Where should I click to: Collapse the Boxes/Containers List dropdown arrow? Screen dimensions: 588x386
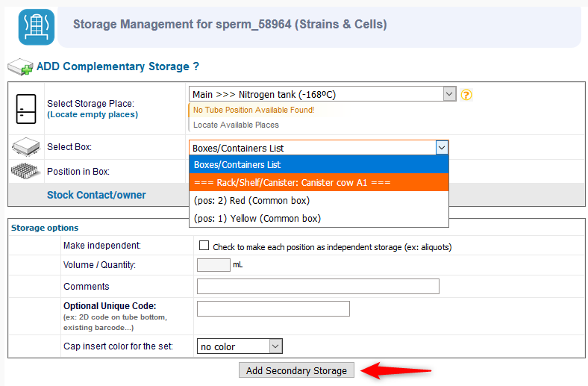point(442,148)
